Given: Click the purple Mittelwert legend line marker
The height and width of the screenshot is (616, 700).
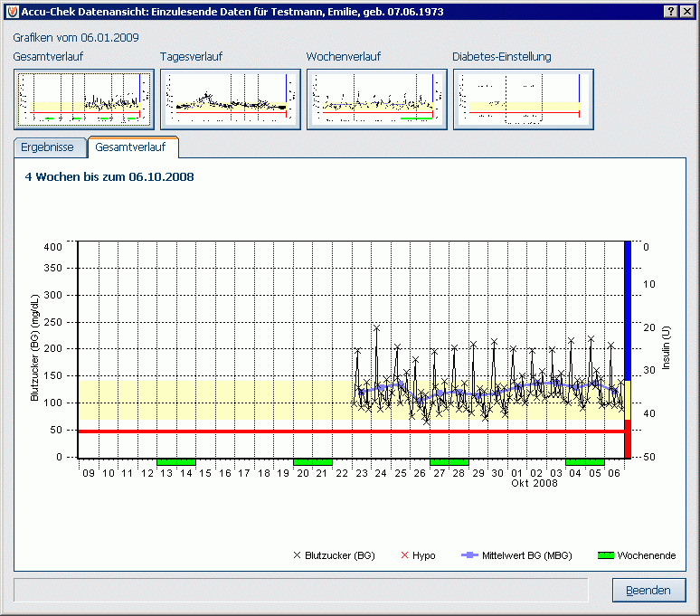Looking at the screenshot, I should 469,555.
